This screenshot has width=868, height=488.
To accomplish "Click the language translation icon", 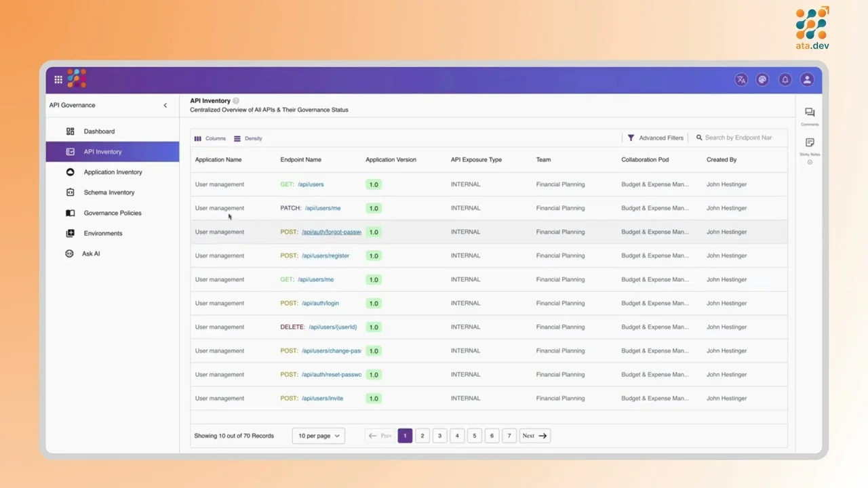I will 741,79.
